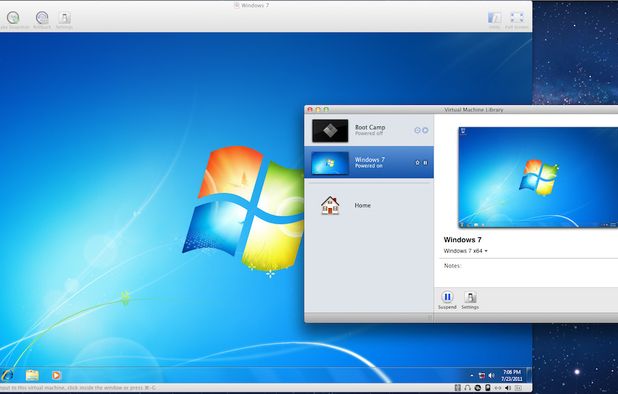Open Windows Media Player from the taskbar
The height and width of the screenshot is (394, 618).
coord(56,375)
